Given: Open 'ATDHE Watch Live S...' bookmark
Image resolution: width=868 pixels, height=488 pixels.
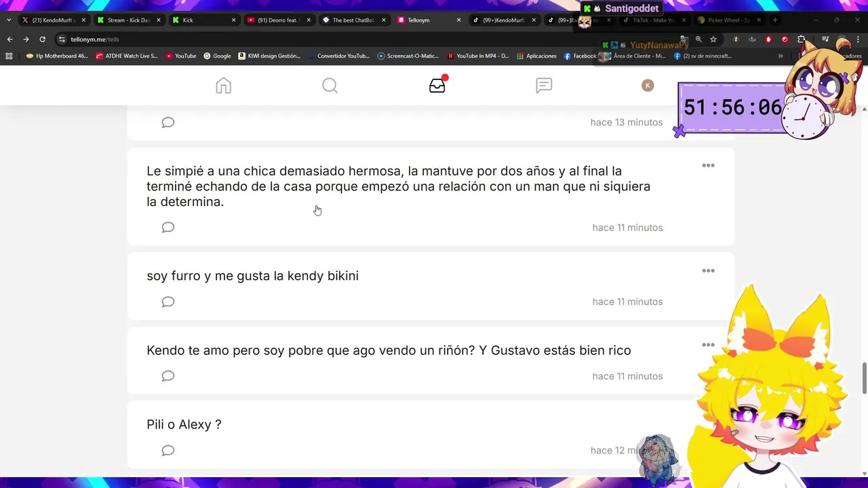Looking at the screenshot, I should [127, 56].
